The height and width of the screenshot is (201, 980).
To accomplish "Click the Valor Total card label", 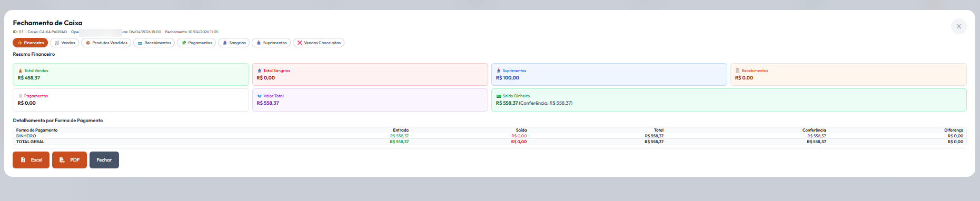I will pos(273,96).
